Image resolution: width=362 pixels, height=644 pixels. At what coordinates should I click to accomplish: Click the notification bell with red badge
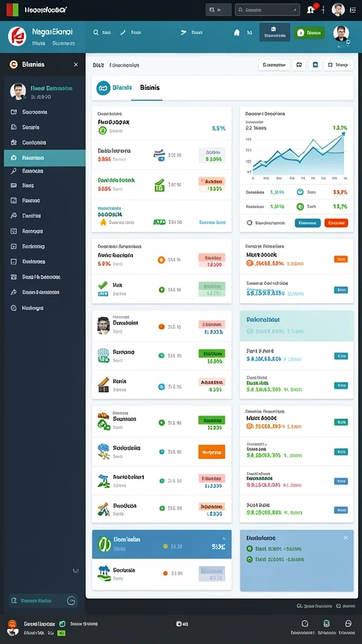pyautogui.click(x=312, y=9)
